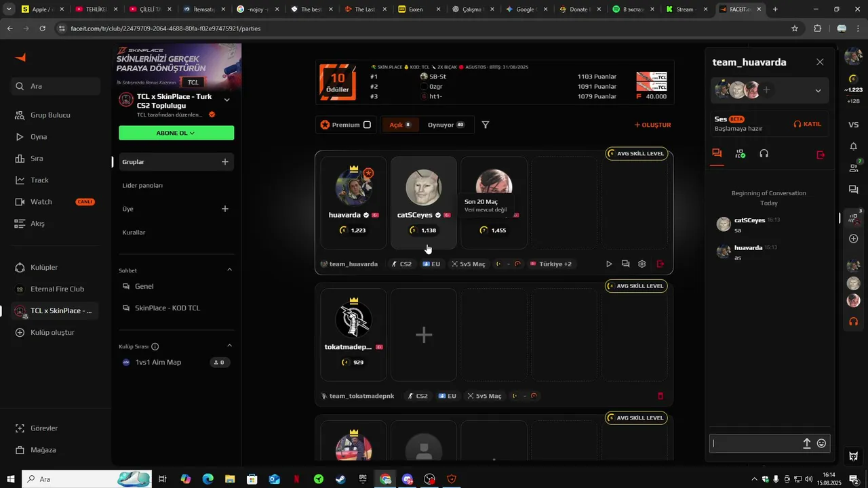Open notifications bell in right rail
The image size is (868, 488).
pyautogui.click(x=854, y=146)
